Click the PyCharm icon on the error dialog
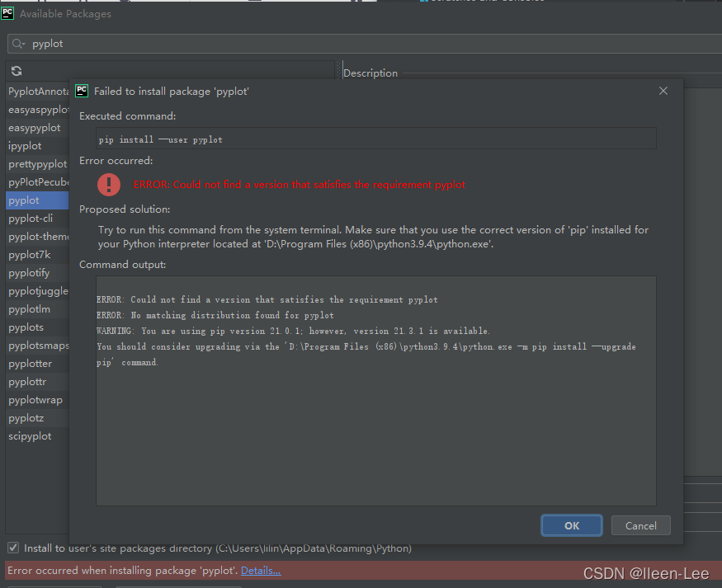 coord(81,91)
